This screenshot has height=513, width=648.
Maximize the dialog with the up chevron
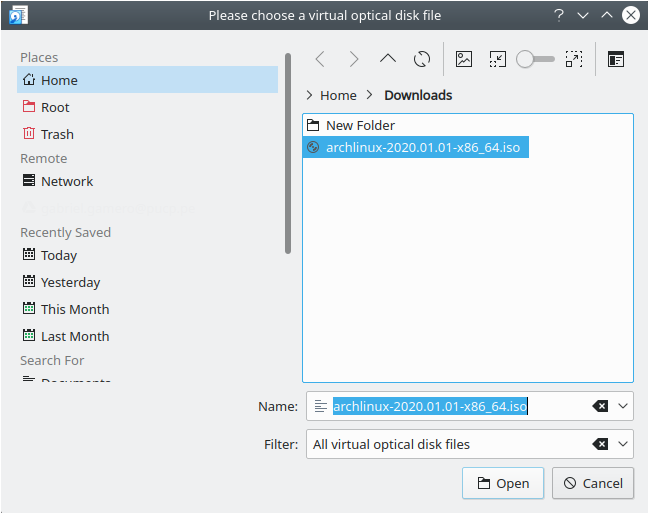click(607, 16)
